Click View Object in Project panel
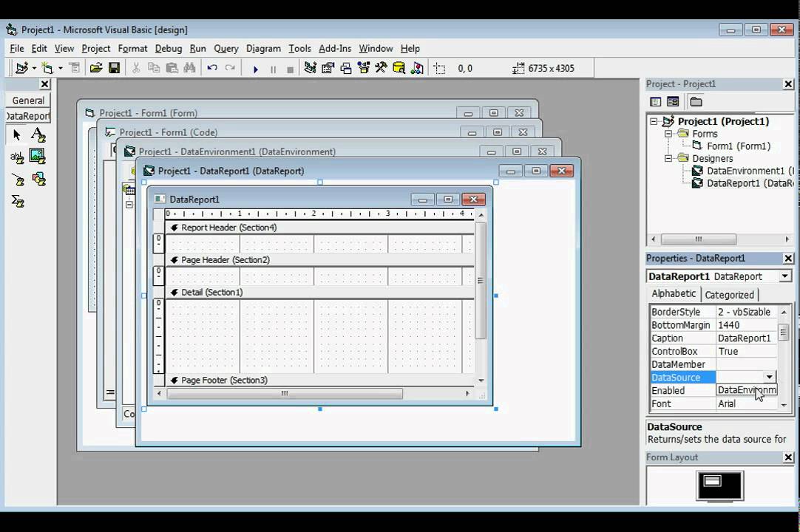The height and width of the screenshot is (532, 800). tap(673, 101)
